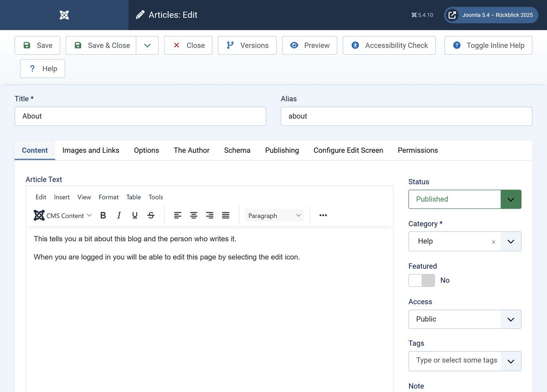Open the Joomla 5.4 – Rückblick 2025 site link
The image size is (547, 392).
[491, 15]
